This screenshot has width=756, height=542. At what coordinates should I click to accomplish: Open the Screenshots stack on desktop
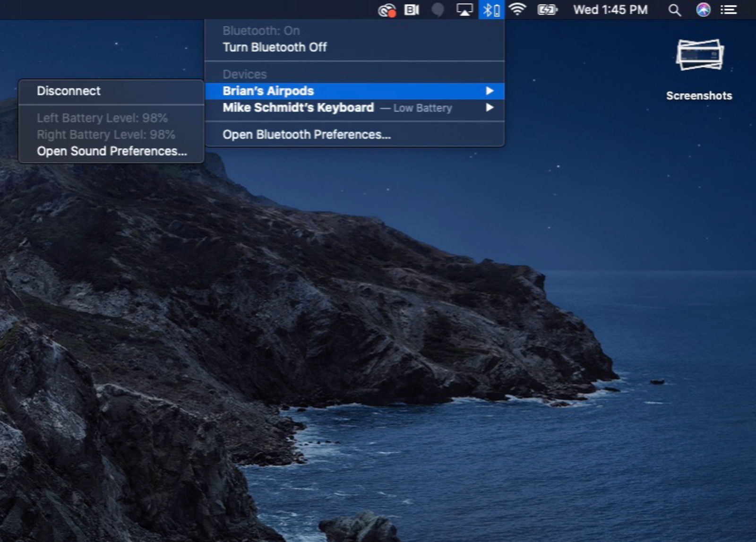700,55
